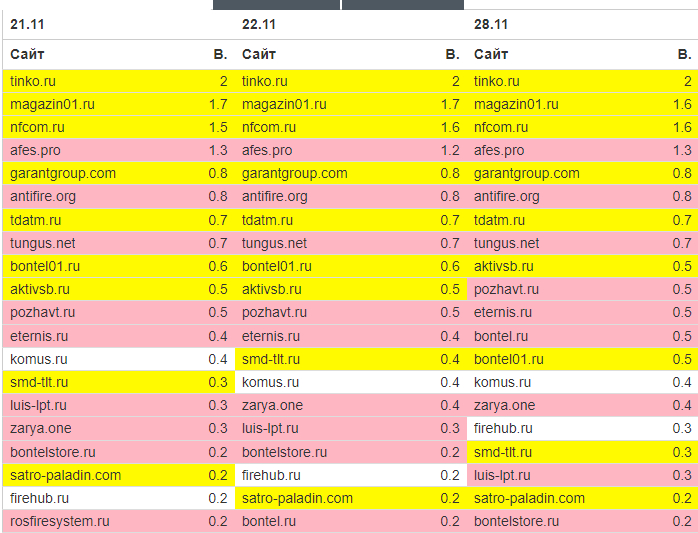Click komus.ru in 28.11 column
This screenshot has height=533, width=698.
click(503, 382)
